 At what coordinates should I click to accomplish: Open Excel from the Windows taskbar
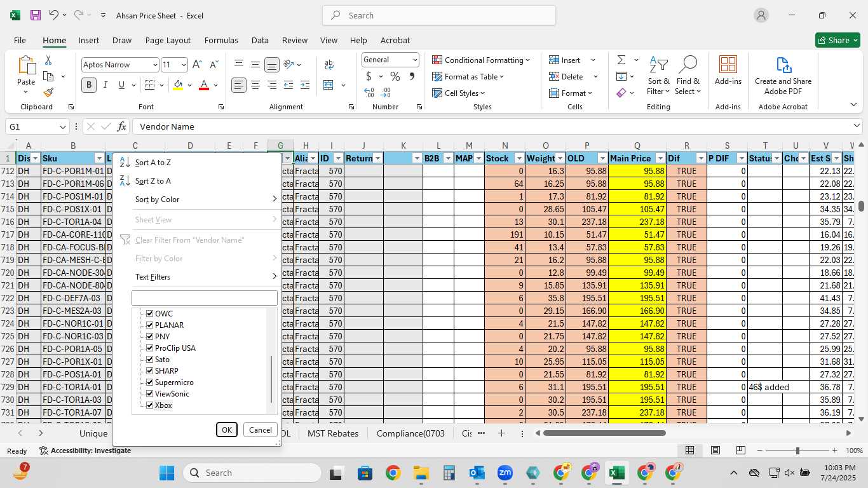click(x=616, y=473)
